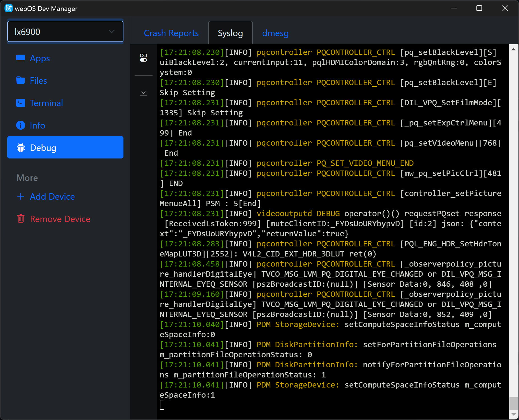
Task: Click the Debug bug icon
Action: [21, 148]
